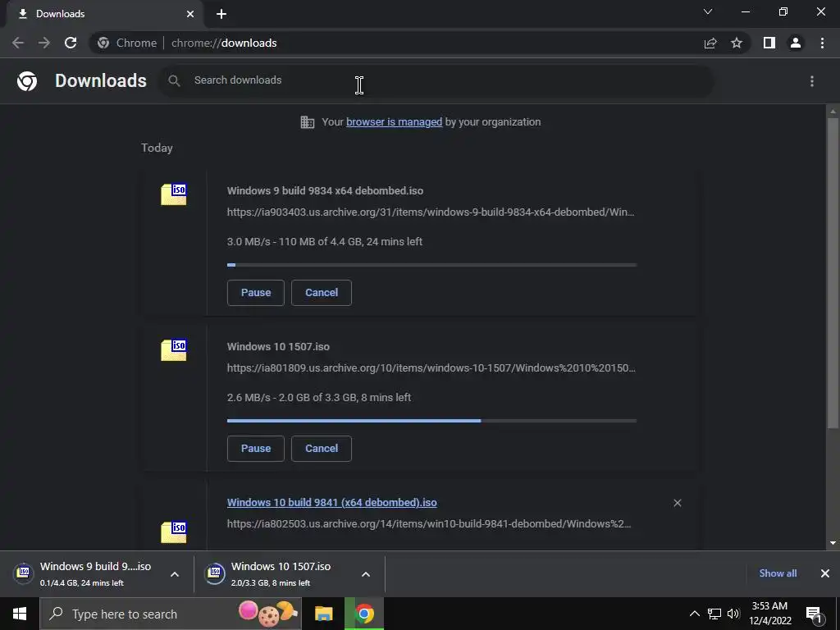
Task: Open the Windows Start menu
Action: pos(20,614)
